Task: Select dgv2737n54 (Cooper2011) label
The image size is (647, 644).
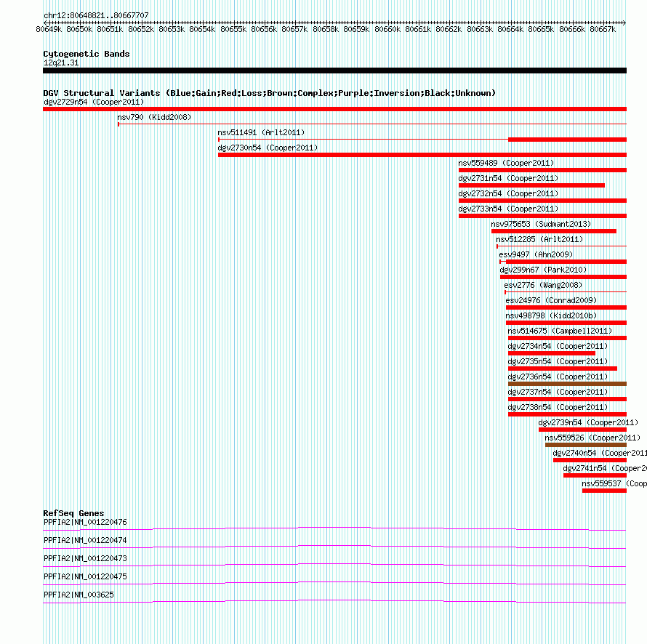Action: click(558, 392)
